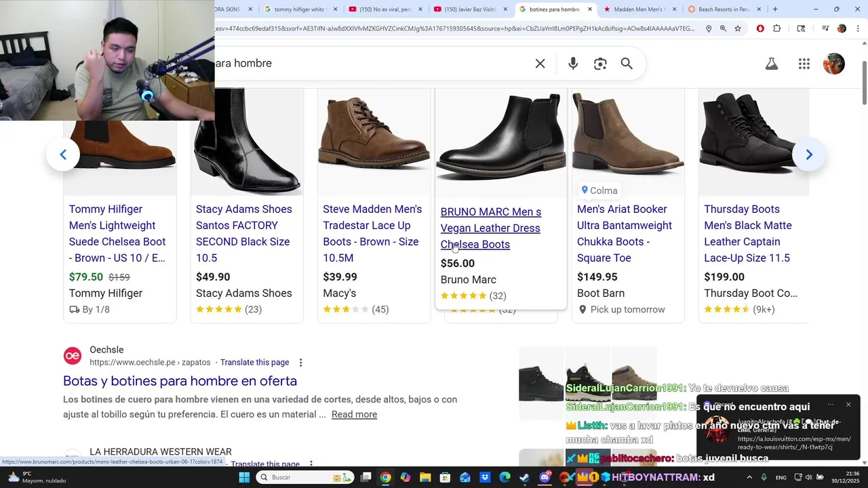
Task: Open Microsoft Edge from the taskbar
Action: point(505,477)
